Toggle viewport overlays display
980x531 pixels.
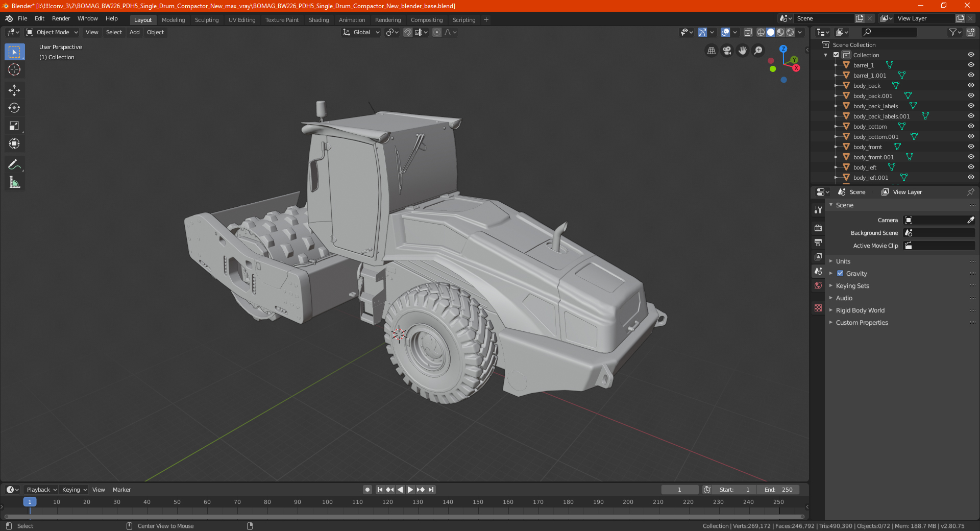pyautogui.click(x=725, y=32)
